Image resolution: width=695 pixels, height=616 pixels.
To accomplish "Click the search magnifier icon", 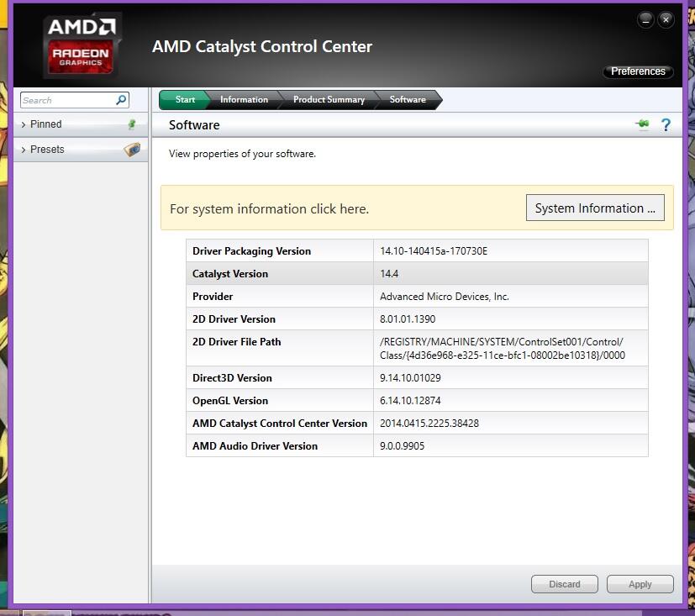I will point(121,100).
